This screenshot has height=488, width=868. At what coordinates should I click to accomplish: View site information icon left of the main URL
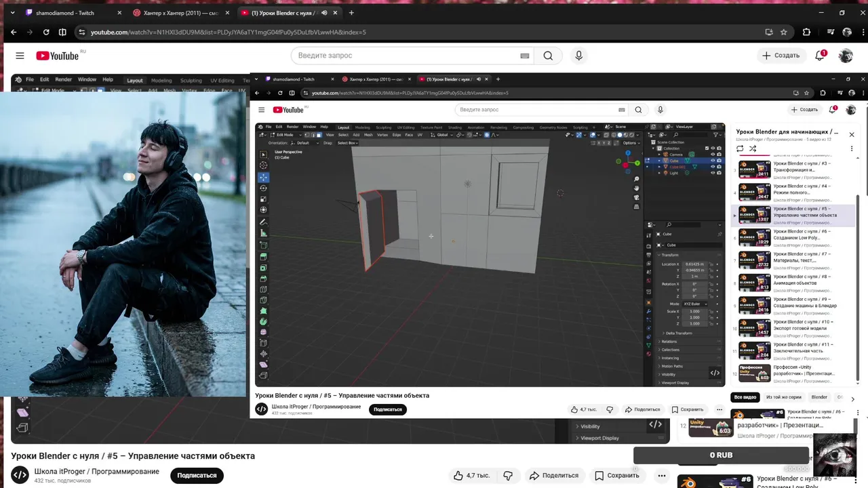[x=82, y=32]
